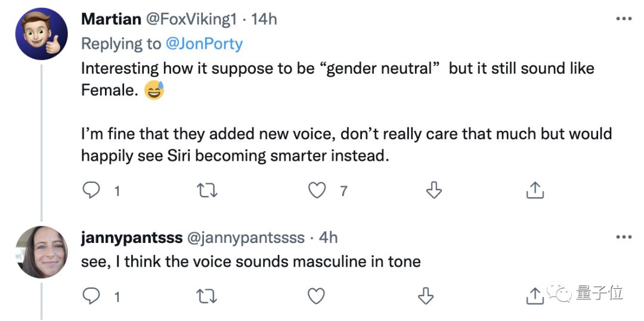The width and height of the screenshot is (644, 321).
Task: Like Martian's tweet with 7 likes
Action: 317,191
